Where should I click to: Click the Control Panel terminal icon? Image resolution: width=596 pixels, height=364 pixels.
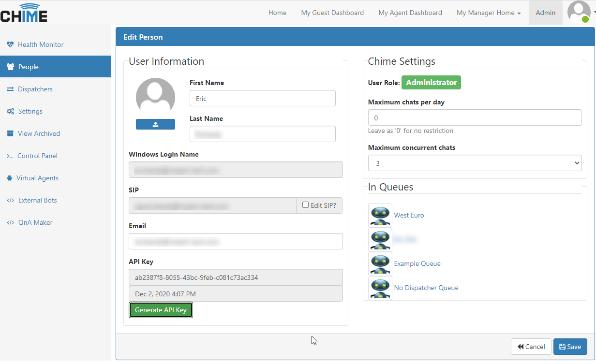pyautogui.click(x=10, y=156)
